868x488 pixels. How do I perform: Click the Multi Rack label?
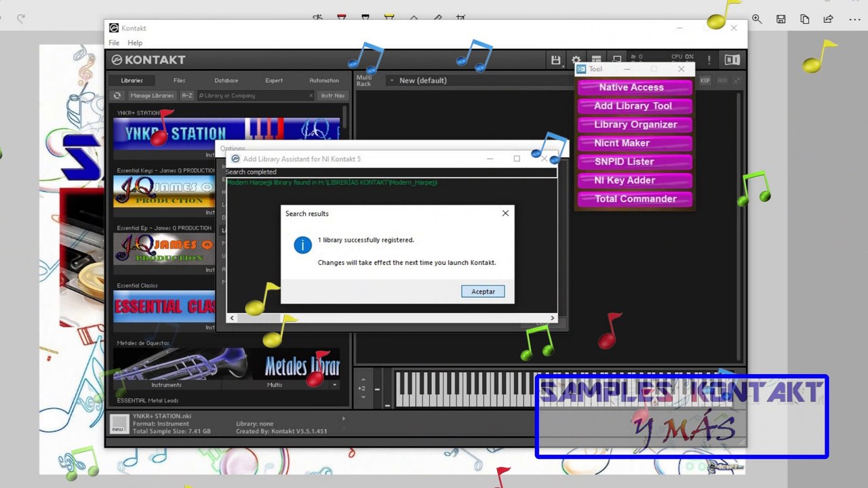point(364,81)
